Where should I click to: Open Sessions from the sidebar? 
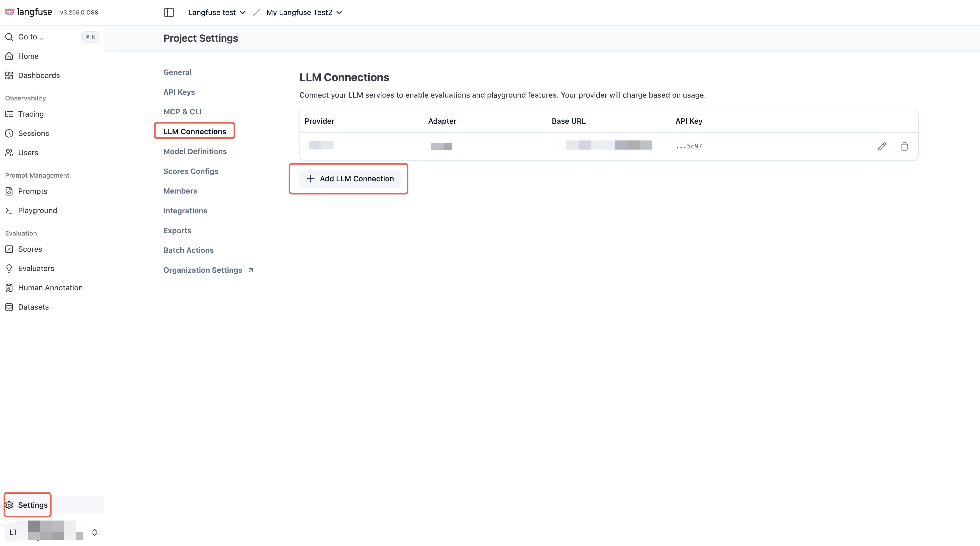pyautogui.click(x=52, y=133)
